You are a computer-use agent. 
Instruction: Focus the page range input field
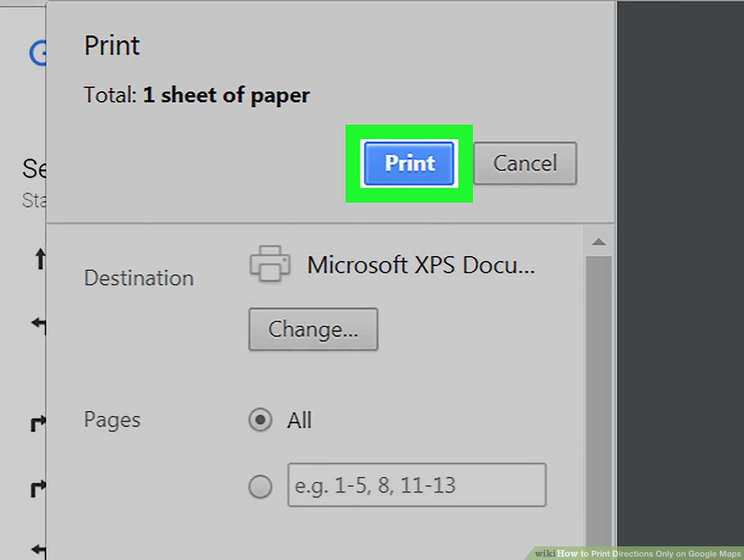tap(416, 485)
